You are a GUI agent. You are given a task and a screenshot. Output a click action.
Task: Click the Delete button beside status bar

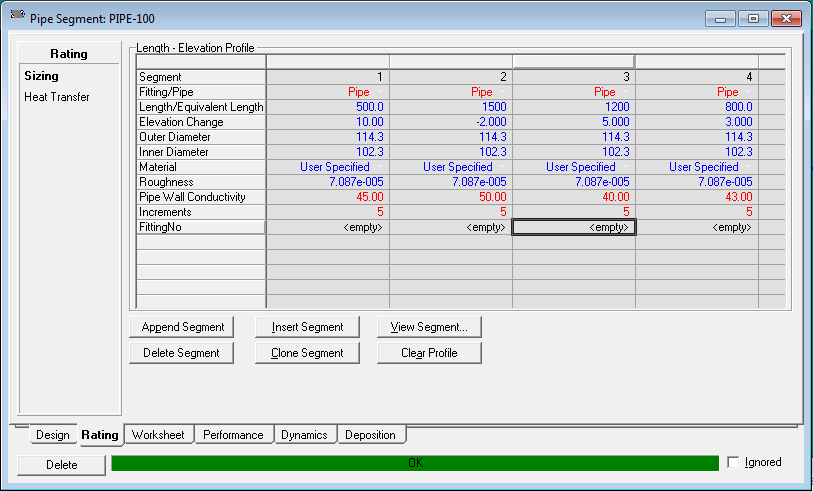tap(62, 465)
